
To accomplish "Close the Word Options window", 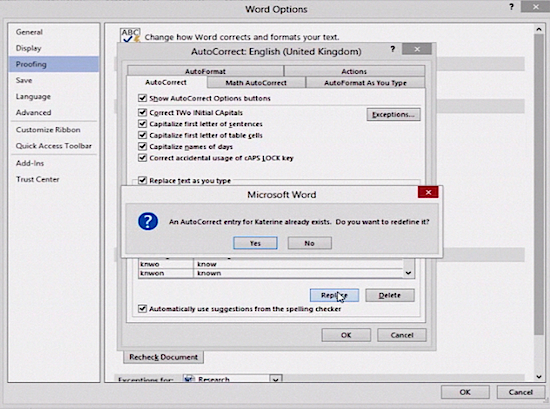I will tap(536, 7).
